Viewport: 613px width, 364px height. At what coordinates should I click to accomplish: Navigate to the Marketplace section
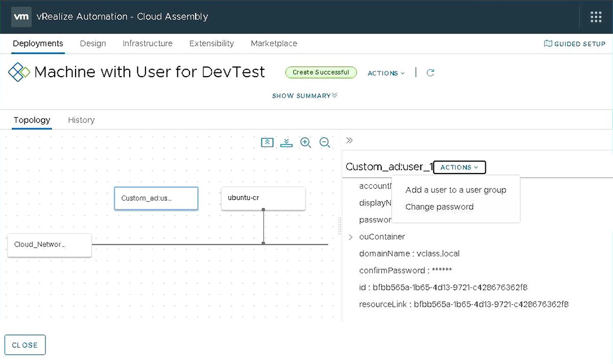(274, 43)
